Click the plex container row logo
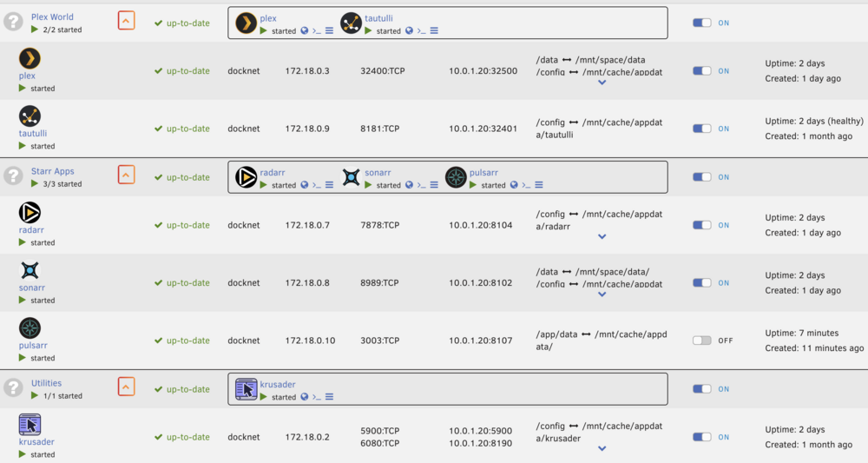868x463 pixels. pyautogui.click(x=30, y=58)
